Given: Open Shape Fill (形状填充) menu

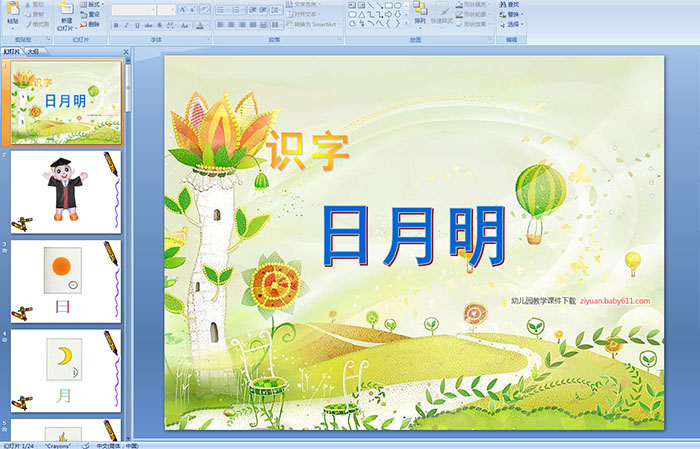Looking at the screenshot, I should (x=473, y=4).
